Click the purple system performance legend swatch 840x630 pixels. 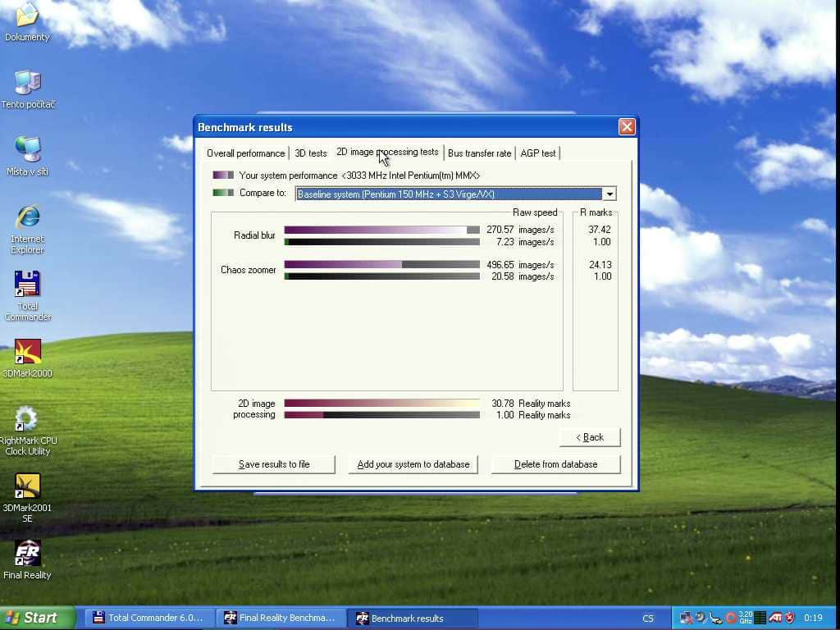pos(223,176)
